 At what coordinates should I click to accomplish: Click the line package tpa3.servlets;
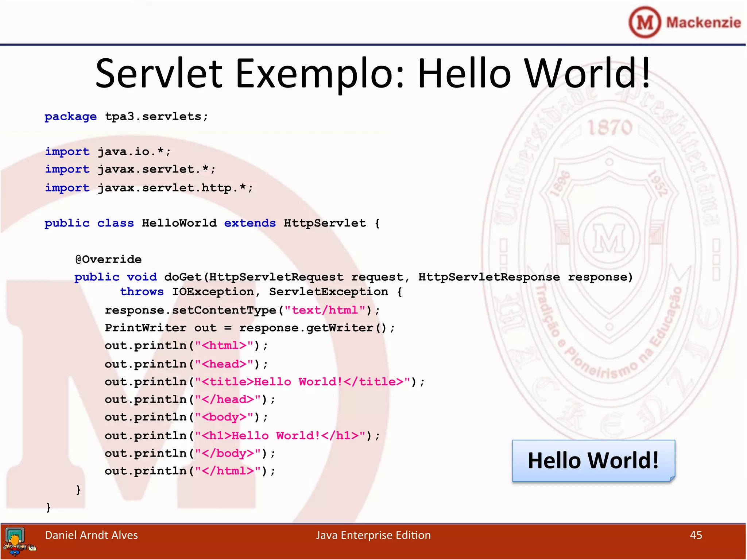(x=126, y=117)
